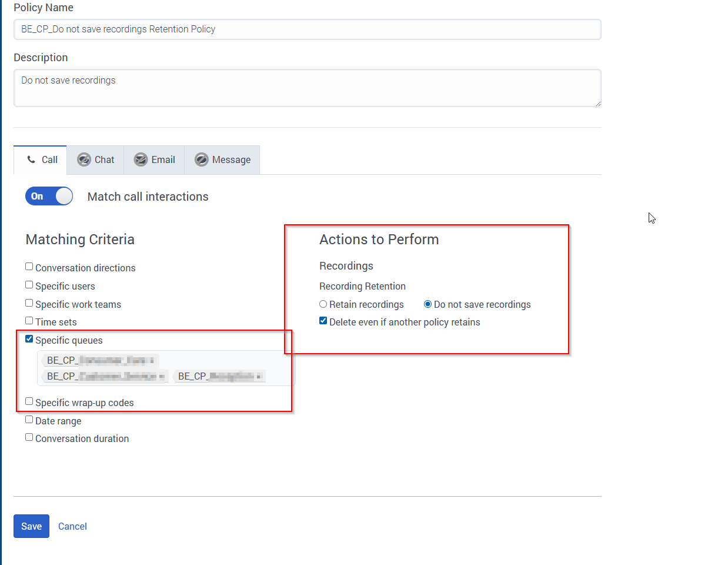Uncheck Delete even if another policy retains
Image resolution: width=728 pixels, height=565 pixels.
(323, 321)
